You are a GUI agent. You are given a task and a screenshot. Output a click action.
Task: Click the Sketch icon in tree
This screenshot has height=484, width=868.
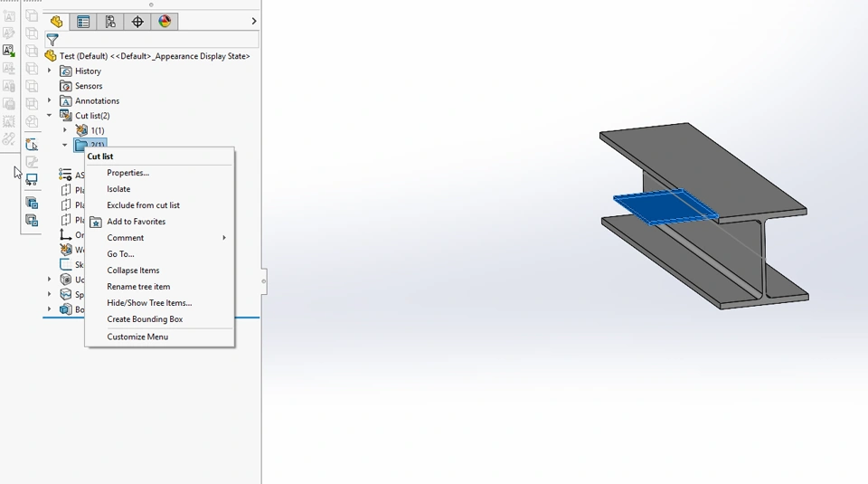65,265
